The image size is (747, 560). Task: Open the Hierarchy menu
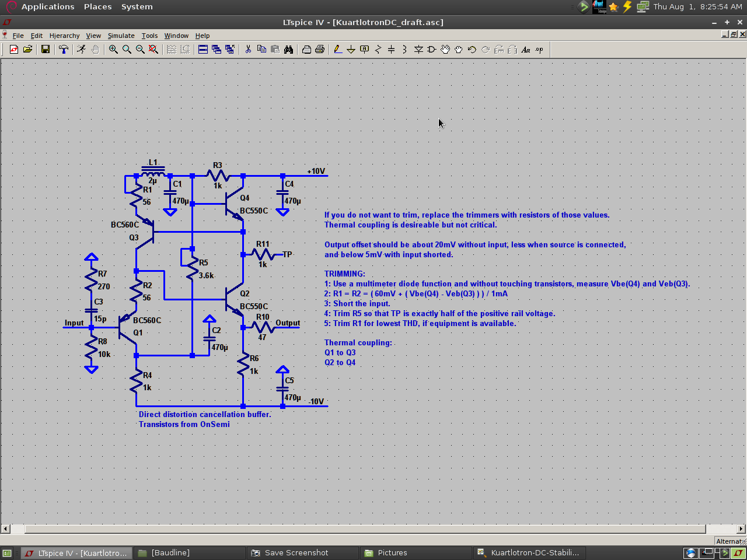[x=64, y=36]
